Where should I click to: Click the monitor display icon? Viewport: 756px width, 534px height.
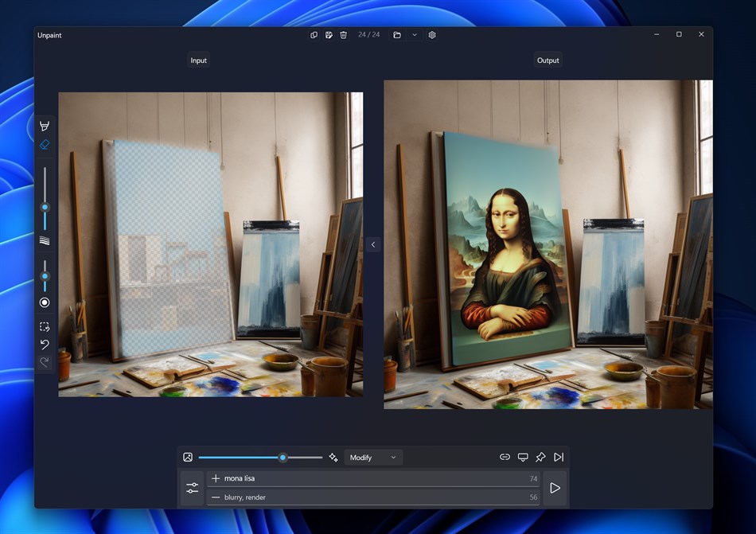(x=523, y=457)
